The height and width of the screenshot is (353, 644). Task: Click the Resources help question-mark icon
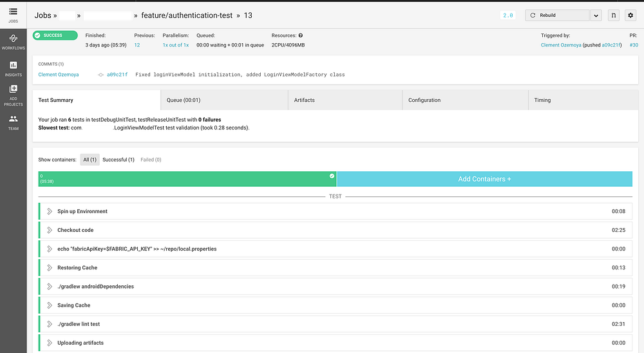coord(301,35)
